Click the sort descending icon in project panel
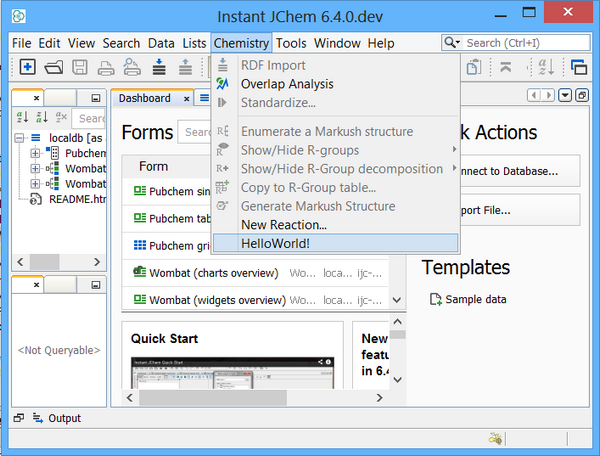600x456 pixels. [x=44, y=118]
